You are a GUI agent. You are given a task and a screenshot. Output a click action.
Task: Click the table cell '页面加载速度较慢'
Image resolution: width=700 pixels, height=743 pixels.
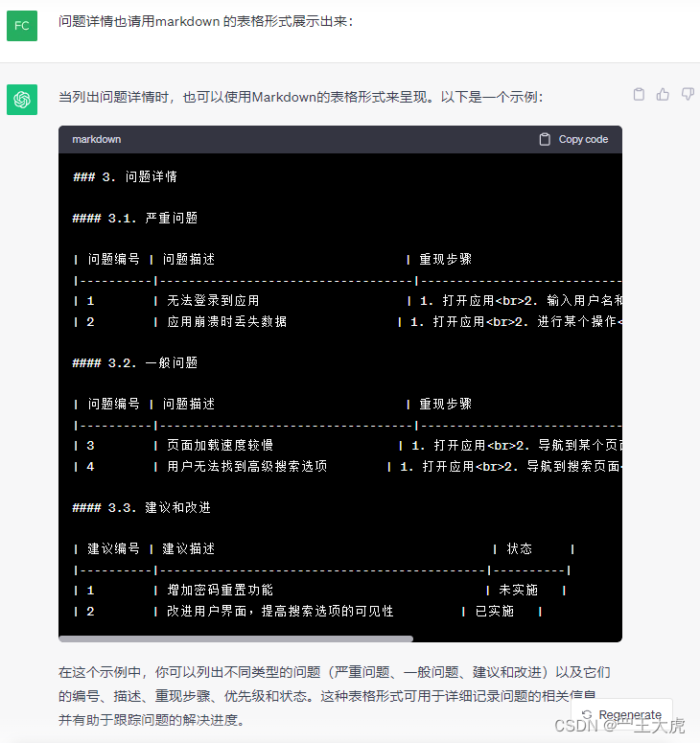(x=220, y=445)
